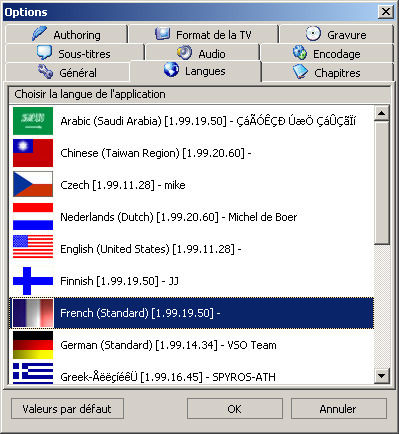Click the Langues globe icon
This screenshot has height=434, width=399.
pyautogui.click(x=171, y=70)
